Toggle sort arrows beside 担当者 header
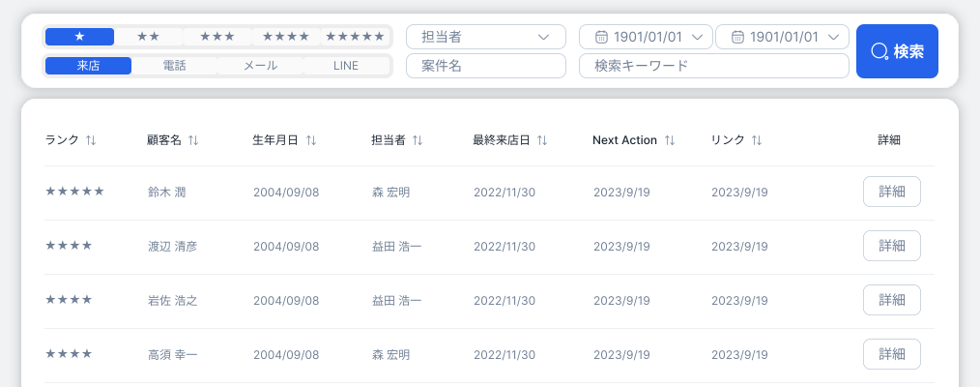 point(418,140)
